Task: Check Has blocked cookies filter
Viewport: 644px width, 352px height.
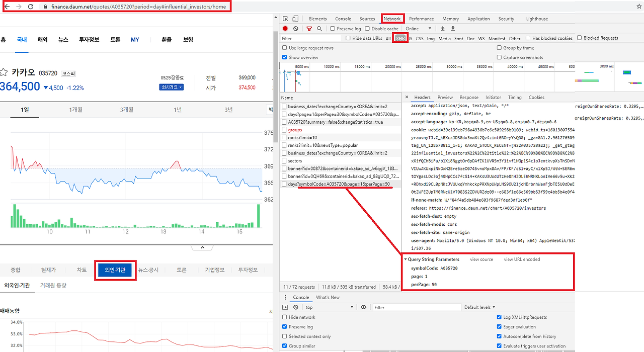Action: pos(528,38)
